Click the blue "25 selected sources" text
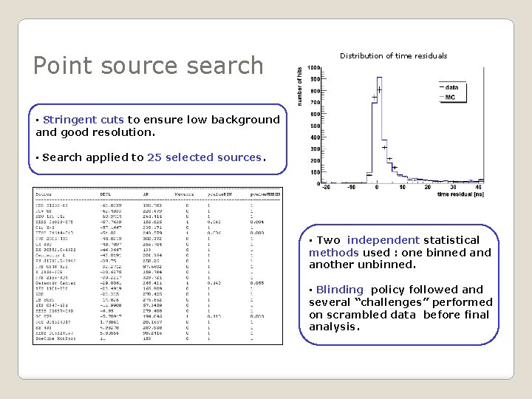The width and height of the screenshot is (532, 399). (x=204, y=157)
